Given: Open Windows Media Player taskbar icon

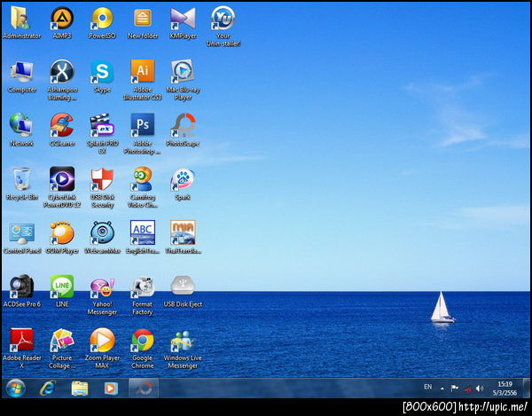Looking at the screenshot, I should (x=111, y=389).
